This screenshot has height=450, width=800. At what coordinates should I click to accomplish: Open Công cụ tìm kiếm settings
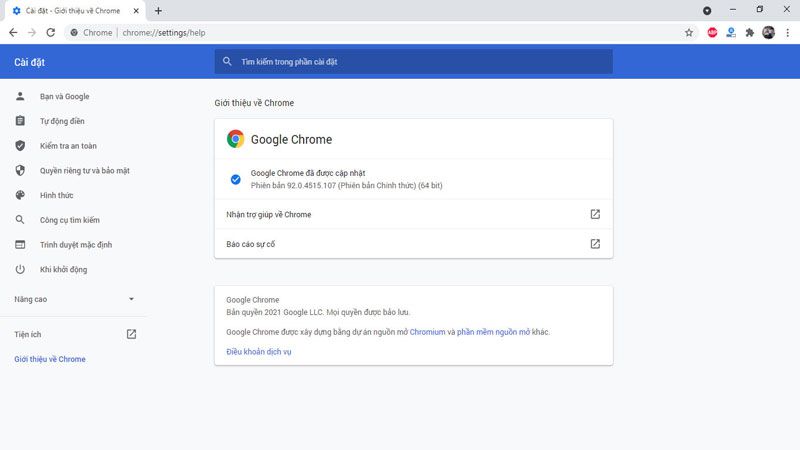pyautogui.click(x=70, y=220)
